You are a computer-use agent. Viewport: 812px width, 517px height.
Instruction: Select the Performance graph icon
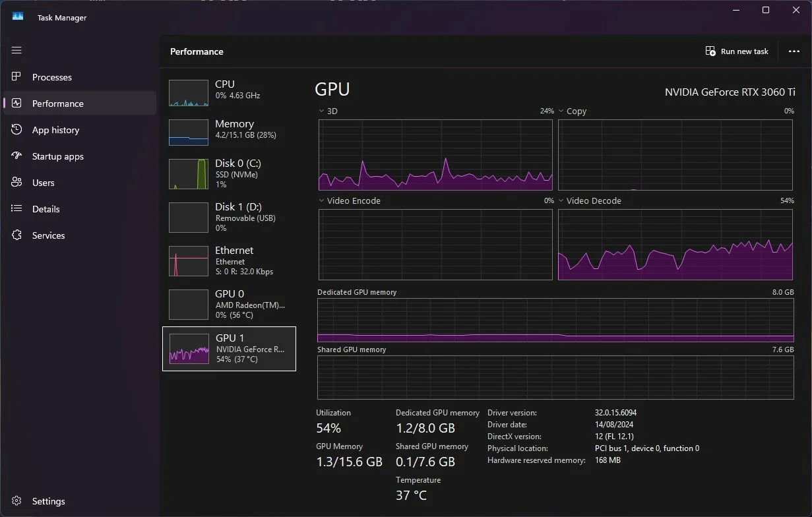[x=16, y=103]
